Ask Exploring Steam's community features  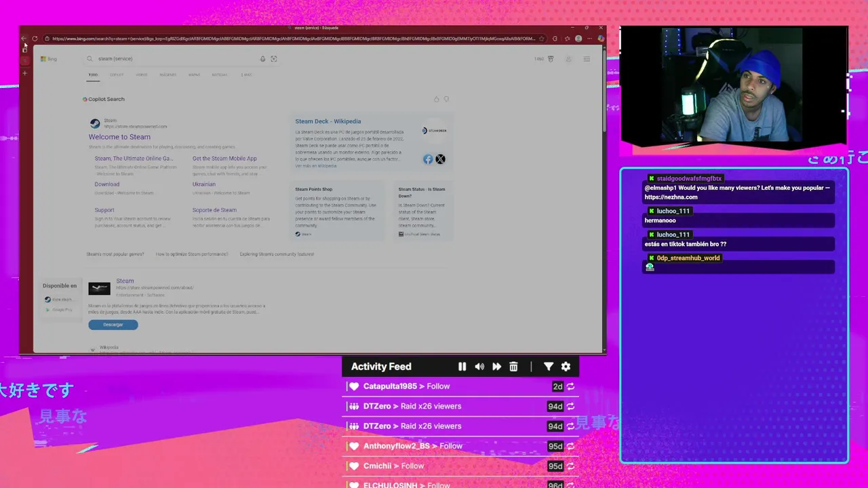click(x=277, y=254)
